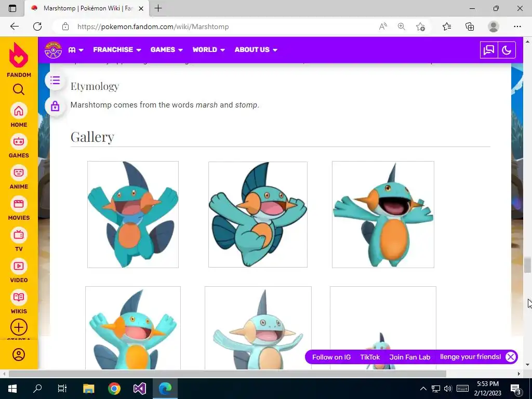Open Task View on taskbar
This screenshot has height=399, width=532.
(62, 389)
